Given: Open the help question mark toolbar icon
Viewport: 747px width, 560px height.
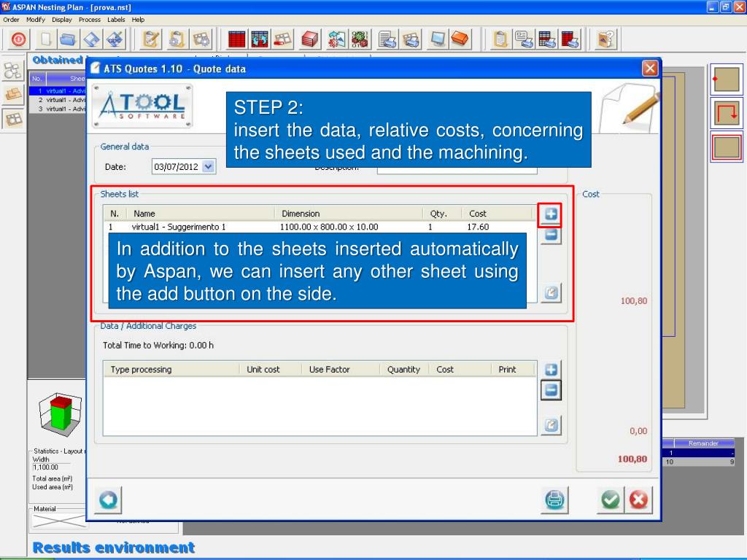Looking at the screenshot, I should 606,39.
